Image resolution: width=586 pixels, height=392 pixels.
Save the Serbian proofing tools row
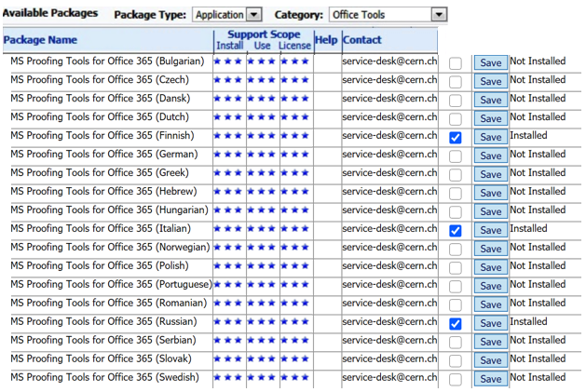(x=491, y=342)
